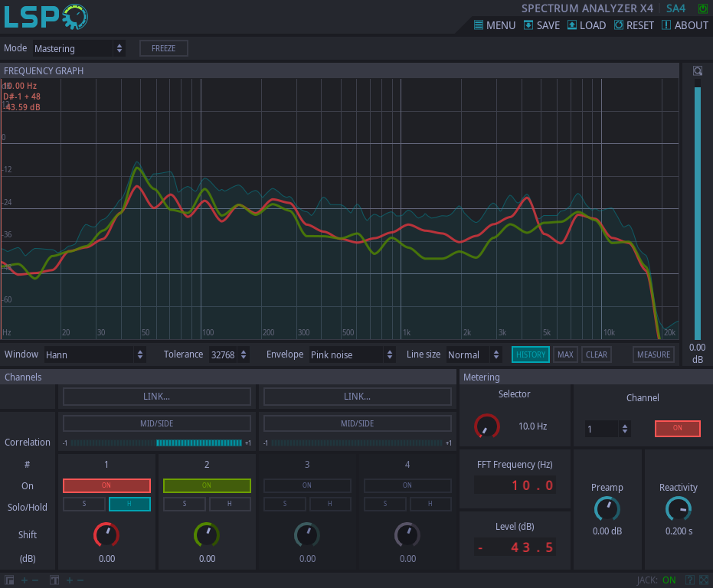713x588 pixels.
Task: Click the fullscreen icon in bottom-right corner
Action: (704, 580)
